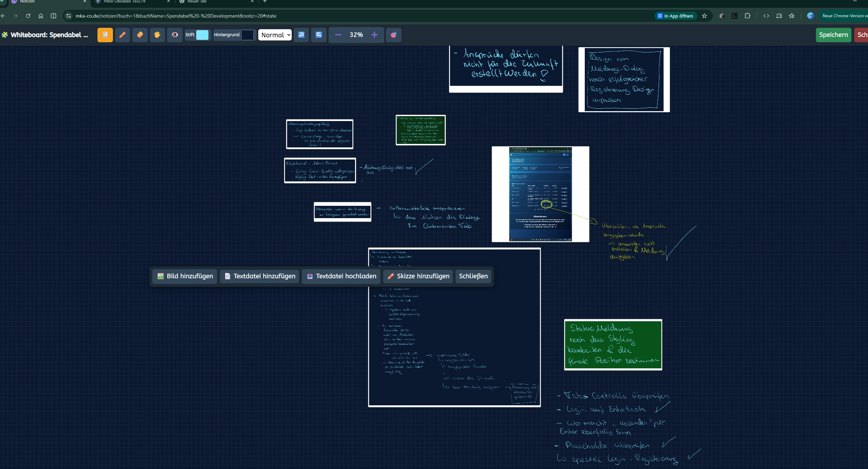Click the 32% zoom level
The image size is (868, 469).
click(356, 35)
